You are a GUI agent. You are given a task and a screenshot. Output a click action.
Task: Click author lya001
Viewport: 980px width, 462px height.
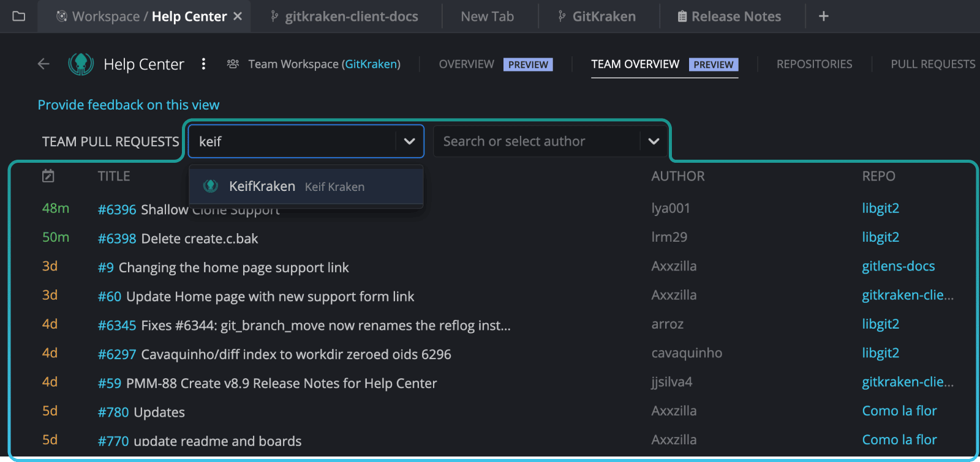[x=671, y=208]
